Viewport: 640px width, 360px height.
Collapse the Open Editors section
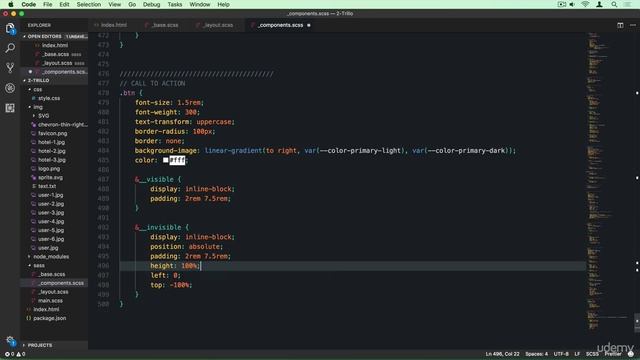55,36
